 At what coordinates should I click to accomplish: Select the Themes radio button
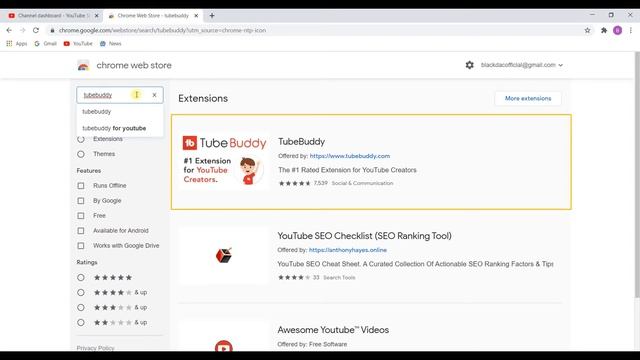pyautogui.click(x=81, y=154)
